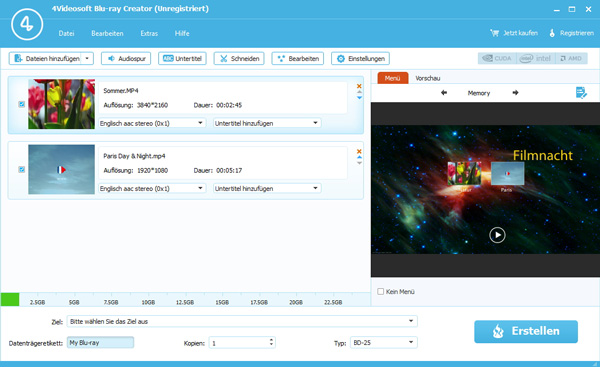This screenshot has width=600, height=367.
Task: Open the menu edit icon next to Memory
Action: (x=581, y=93)
